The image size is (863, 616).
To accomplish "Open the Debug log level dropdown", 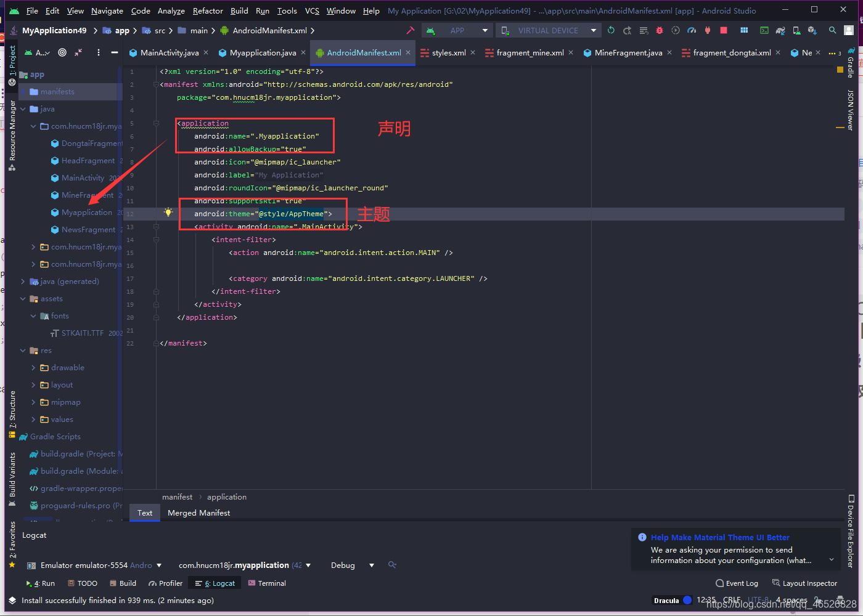I will coord(353,565).
